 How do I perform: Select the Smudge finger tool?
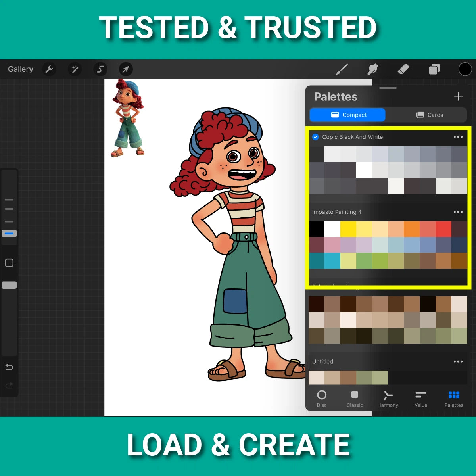coord(372,69)
